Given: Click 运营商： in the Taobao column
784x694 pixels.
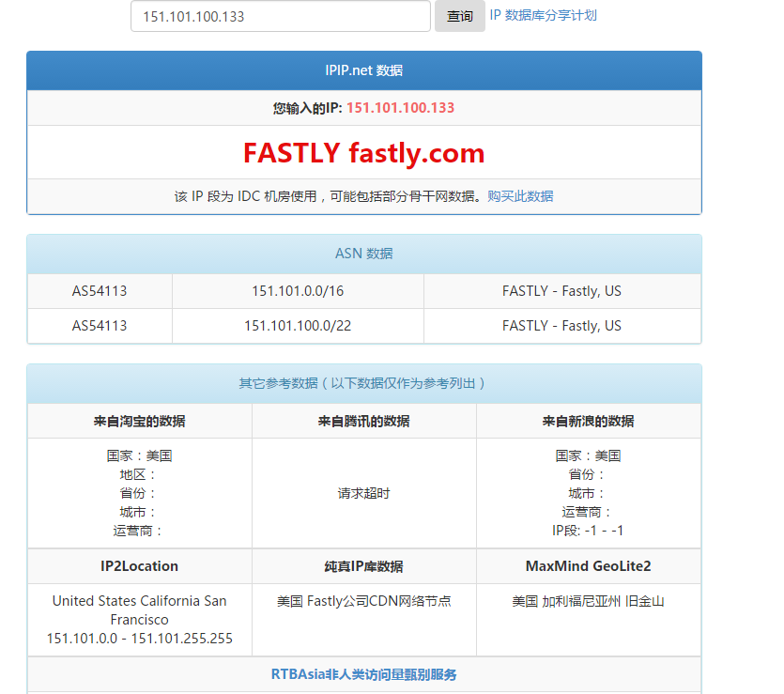Looking at the screenshot, I should pos(137,531).
